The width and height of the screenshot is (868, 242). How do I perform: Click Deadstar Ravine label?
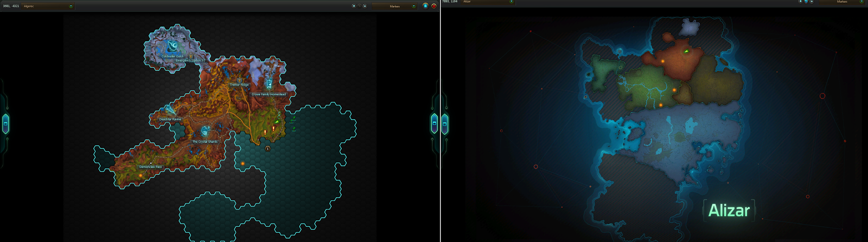click(x=170, y=119)
